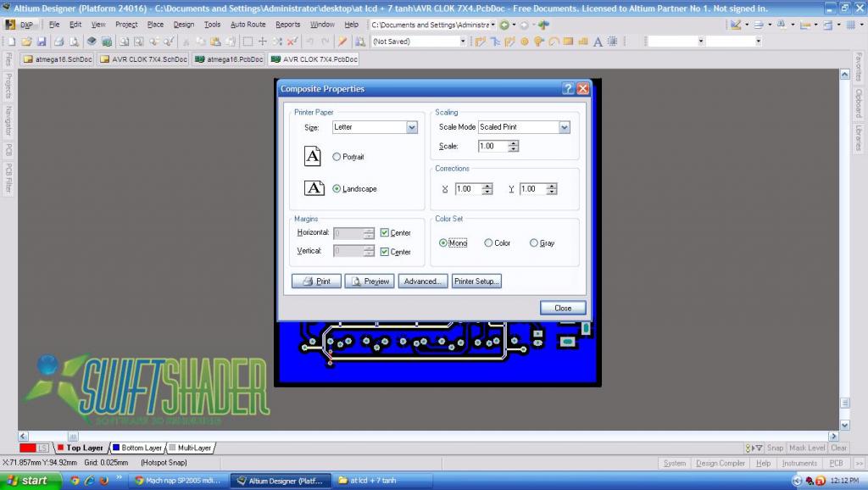Click the Place Pad icon
Viewport: 868px width, 490px height.
[x=524, y=42]
